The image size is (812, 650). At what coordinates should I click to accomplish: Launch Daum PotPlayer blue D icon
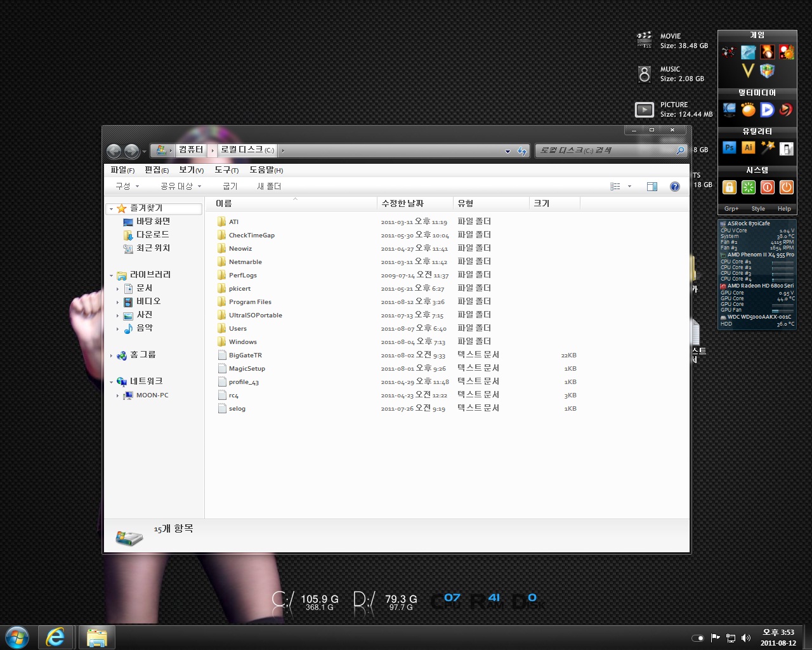pos(768,110)
